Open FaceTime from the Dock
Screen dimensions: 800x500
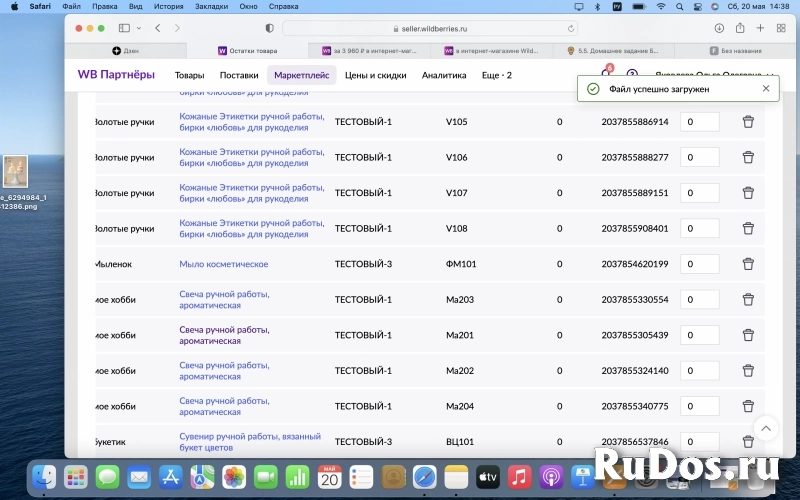pos(266,478)
